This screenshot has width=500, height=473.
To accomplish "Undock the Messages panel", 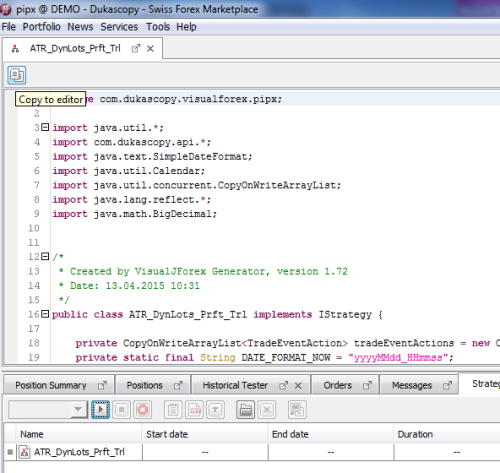I will [x=447, y=385].
